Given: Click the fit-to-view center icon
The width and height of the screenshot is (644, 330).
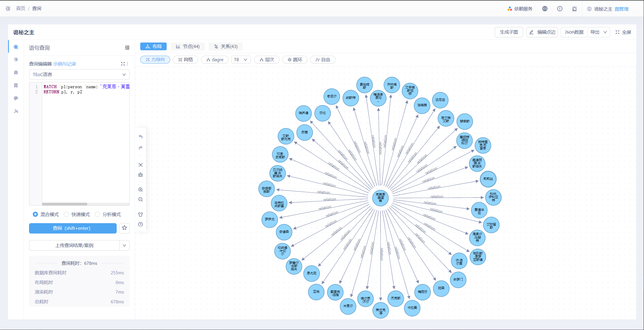Looking at the screenshot, I should [x=141, y=165].
